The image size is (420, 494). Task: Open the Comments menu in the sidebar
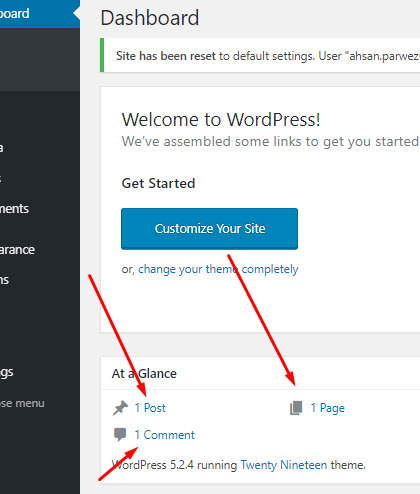(x=40, y=209)
